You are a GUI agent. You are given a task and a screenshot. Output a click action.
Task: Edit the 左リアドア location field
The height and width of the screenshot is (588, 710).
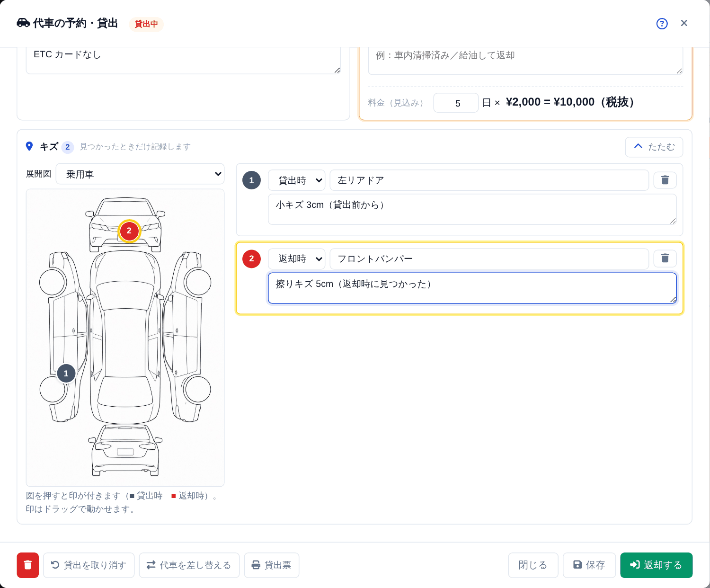coord(489,180)
